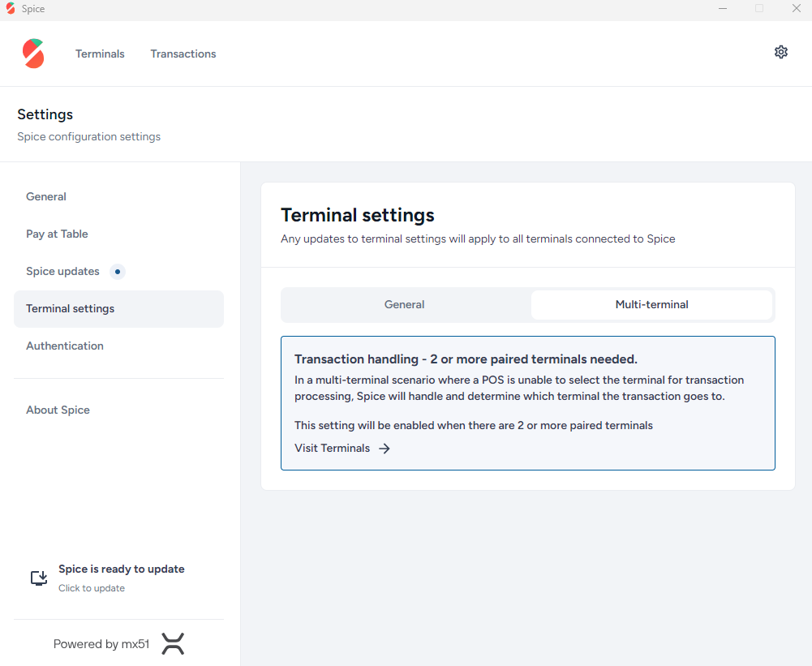This screenshot has height=666, width=812.
Task: Click 'Powered by mx51' text
Action: [101, 644]
